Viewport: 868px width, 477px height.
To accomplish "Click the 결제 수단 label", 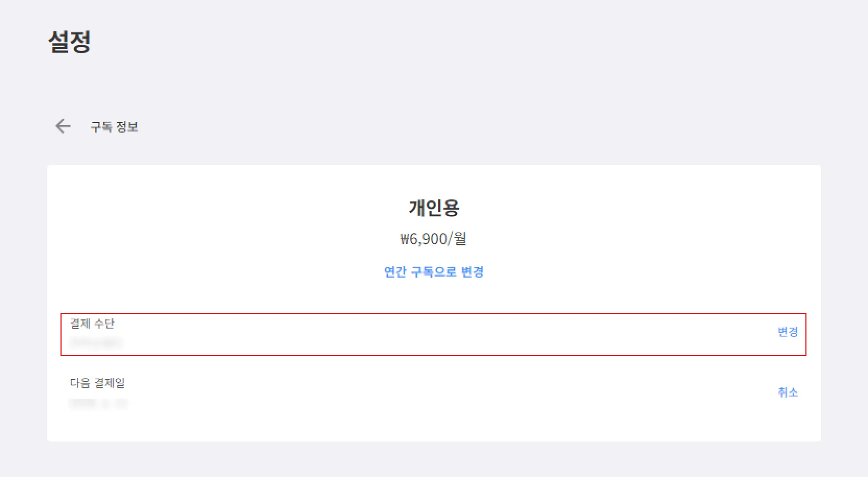I will 92,324.
